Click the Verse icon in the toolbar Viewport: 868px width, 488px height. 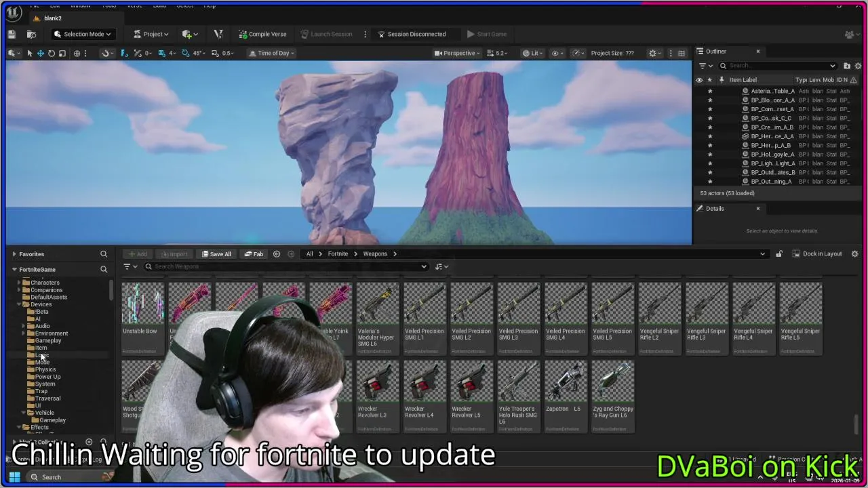[218, 34]
